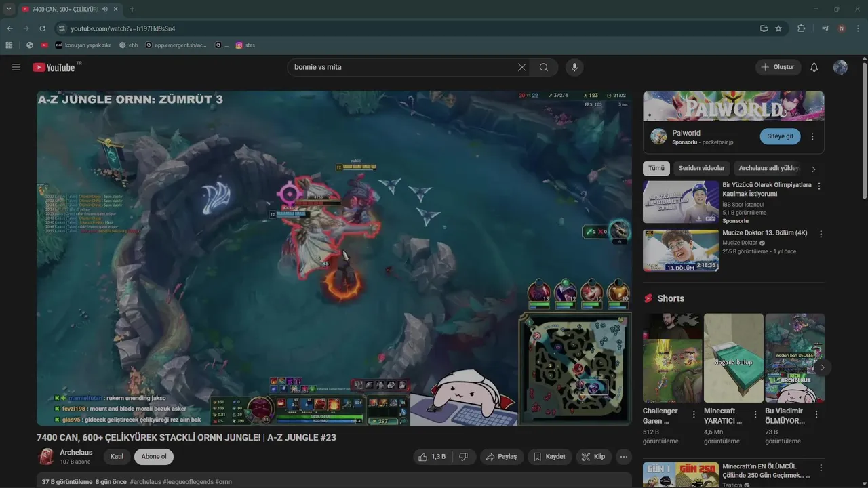Click the magnifier search button

544,67
